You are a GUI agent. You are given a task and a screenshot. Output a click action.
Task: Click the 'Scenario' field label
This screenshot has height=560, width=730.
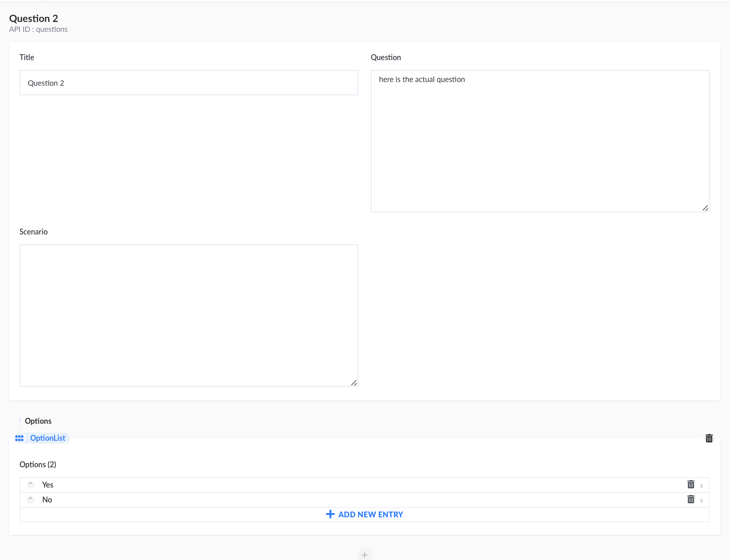pyautogui.click(x=34, y=232)
